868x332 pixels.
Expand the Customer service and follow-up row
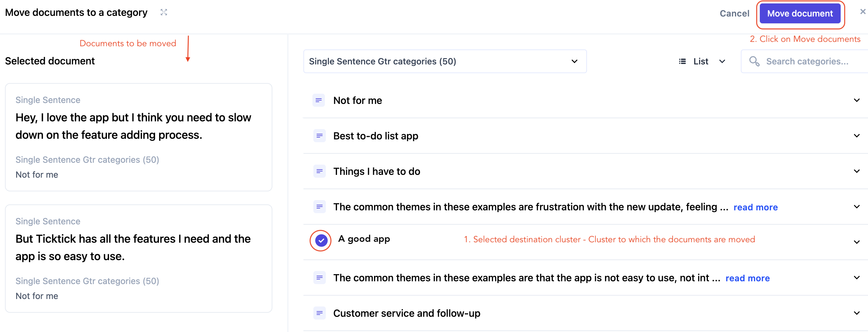[856, 313]
